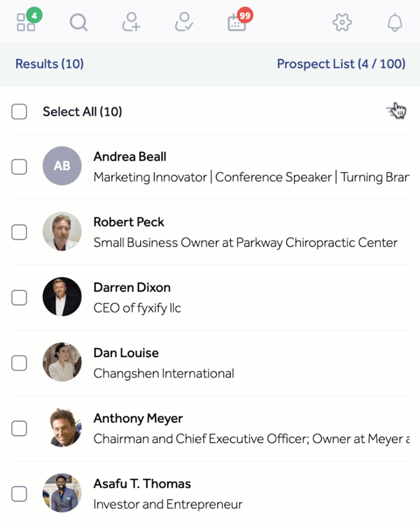Select the Darren Dixon checkbox
The image size is (420, 523).
click(x=19, y=297)
